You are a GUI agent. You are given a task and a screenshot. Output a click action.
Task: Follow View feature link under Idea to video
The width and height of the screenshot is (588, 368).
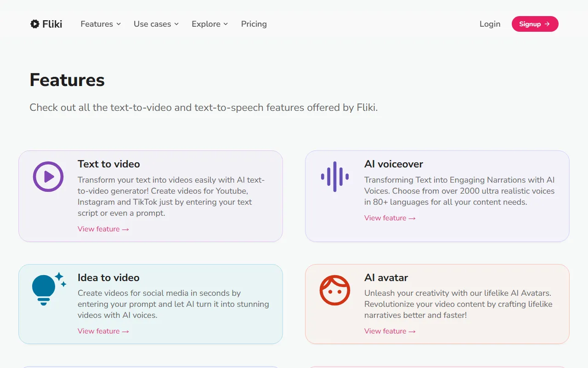point(103,331)
